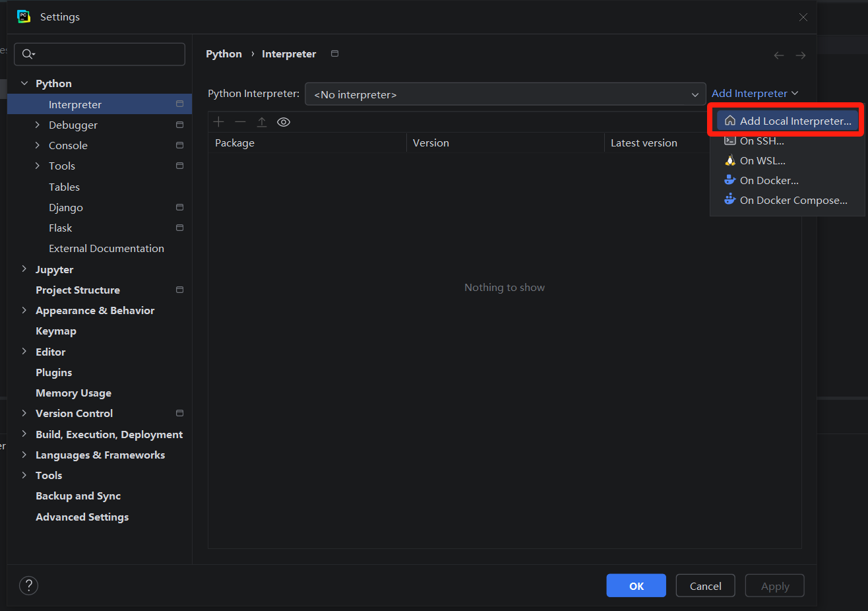Expand the Editor node

point(24,352)
